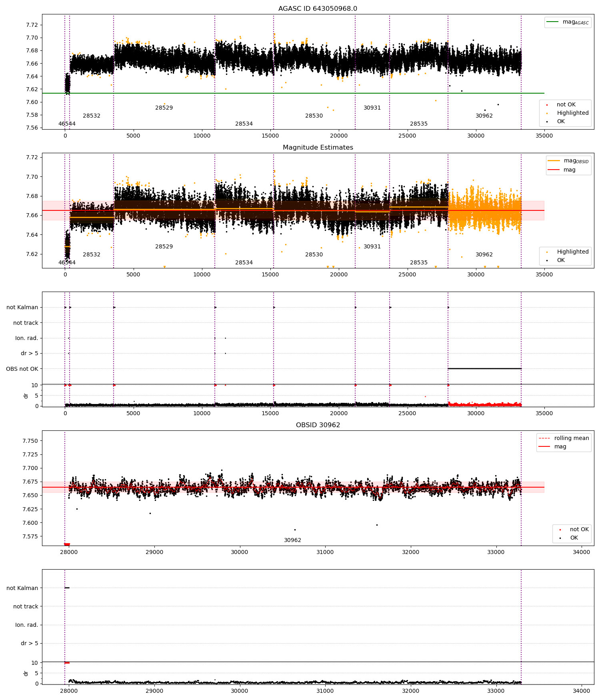Click the 'Magnitude Estimates' plot title
The width and height of the screenshot is (600, 700).
coord(318,147)
